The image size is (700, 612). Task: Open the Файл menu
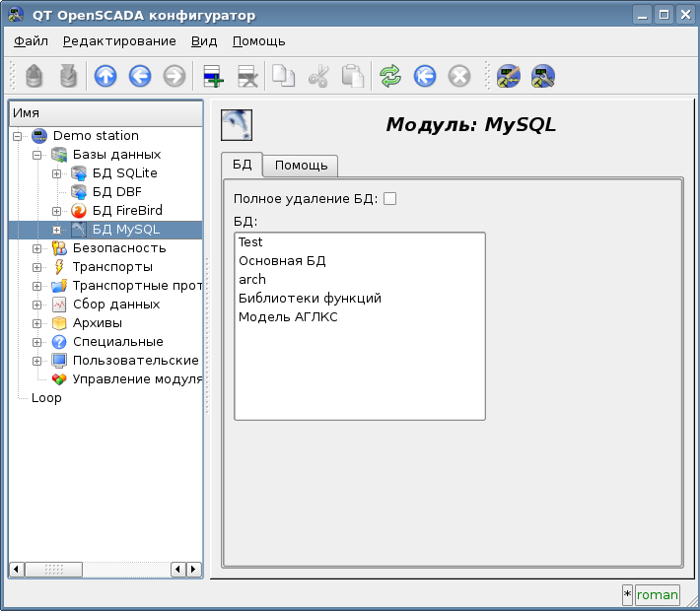(x=31, y=41)
